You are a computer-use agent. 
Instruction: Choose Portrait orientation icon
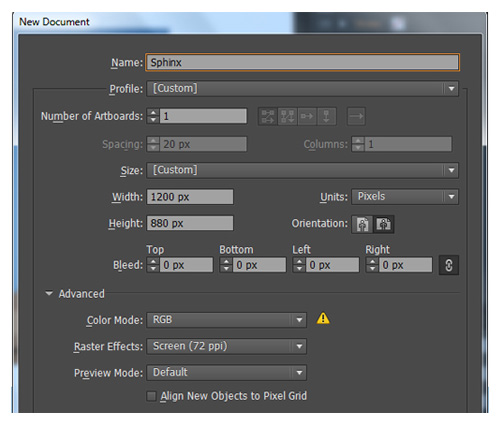(x=362, y=224)
